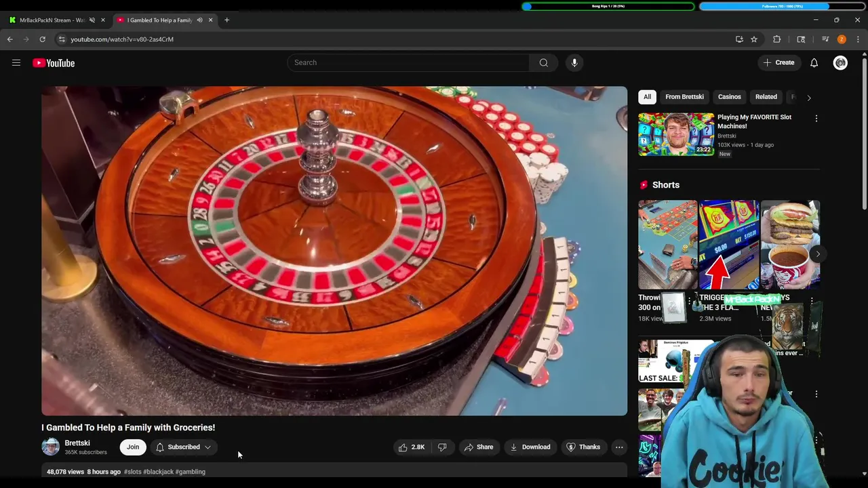Viewport: 868px width, 488px height.
Task: Click the Followers progress bar
Action: (783, 6)
